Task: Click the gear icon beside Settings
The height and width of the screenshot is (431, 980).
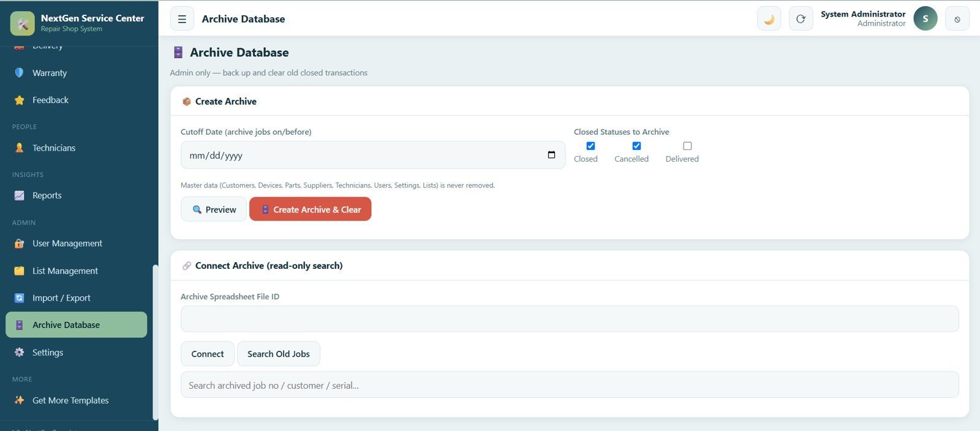Action: coord(20,352)
